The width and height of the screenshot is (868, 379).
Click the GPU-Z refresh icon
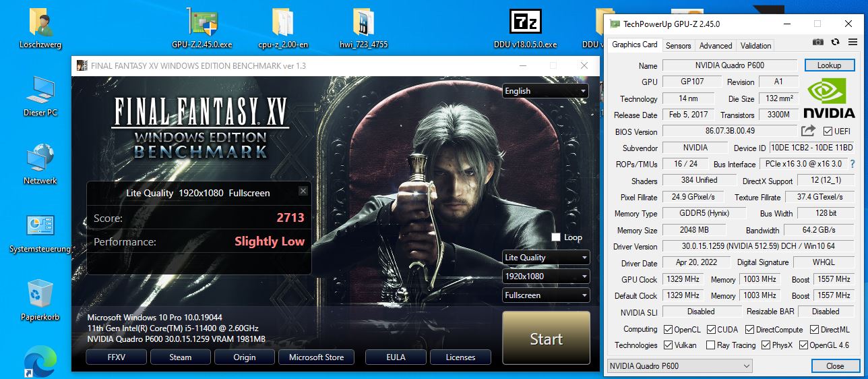pyautogui.click(x=835, y=42)
